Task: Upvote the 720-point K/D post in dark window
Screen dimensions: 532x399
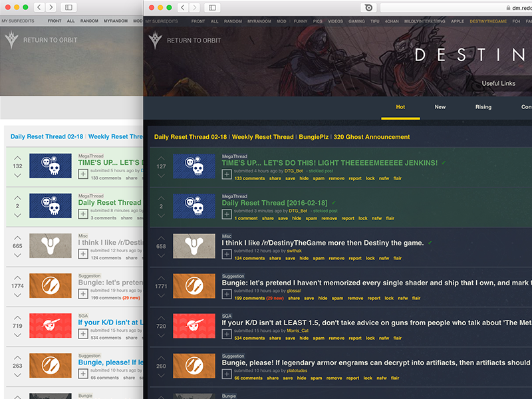Action: [x=161, y=318]
